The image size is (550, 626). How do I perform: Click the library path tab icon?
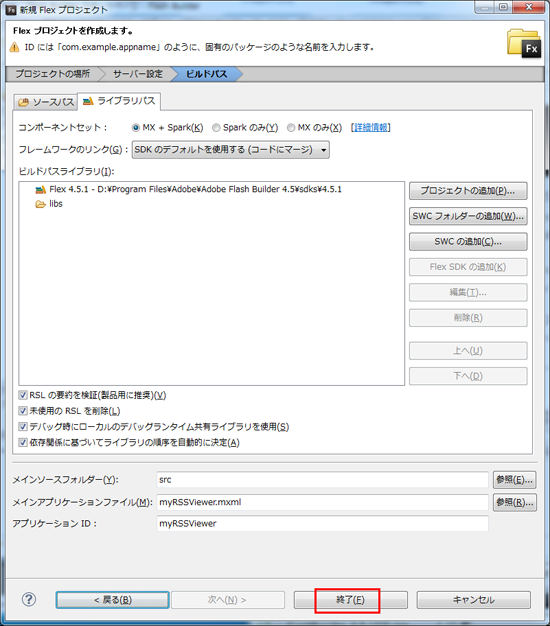pos(88,101)
